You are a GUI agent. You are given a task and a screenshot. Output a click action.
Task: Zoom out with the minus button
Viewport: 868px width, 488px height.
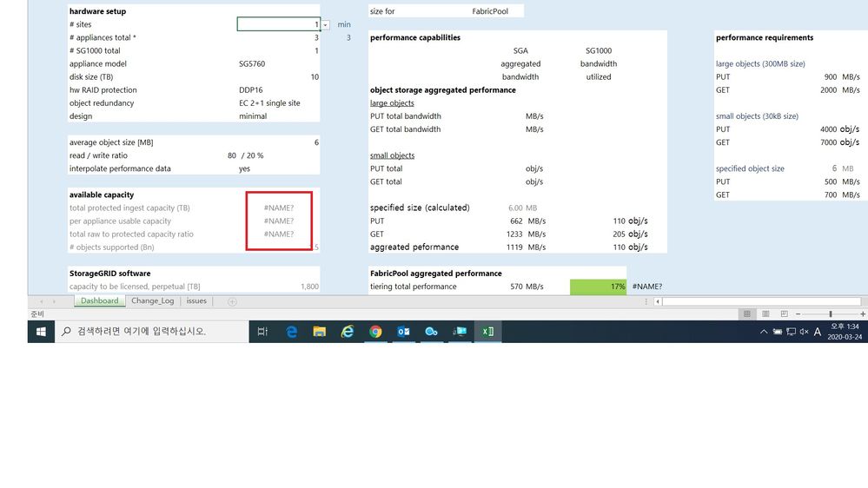(798, 313)
